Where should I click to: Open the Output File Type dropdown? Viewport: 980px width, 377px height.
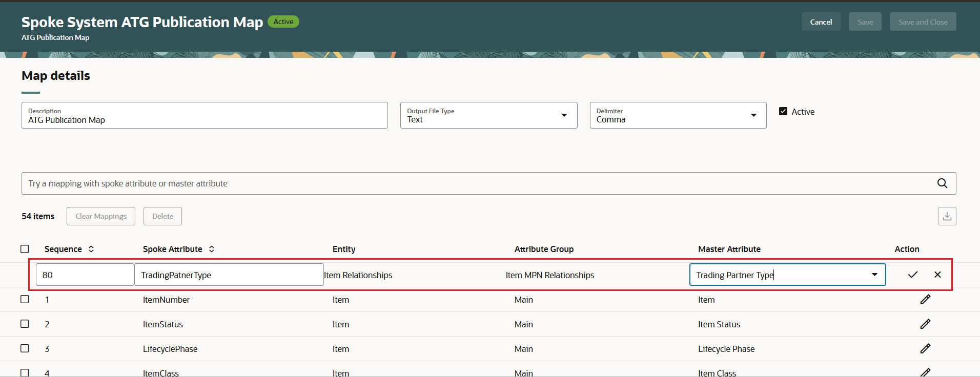coord(488,115)
